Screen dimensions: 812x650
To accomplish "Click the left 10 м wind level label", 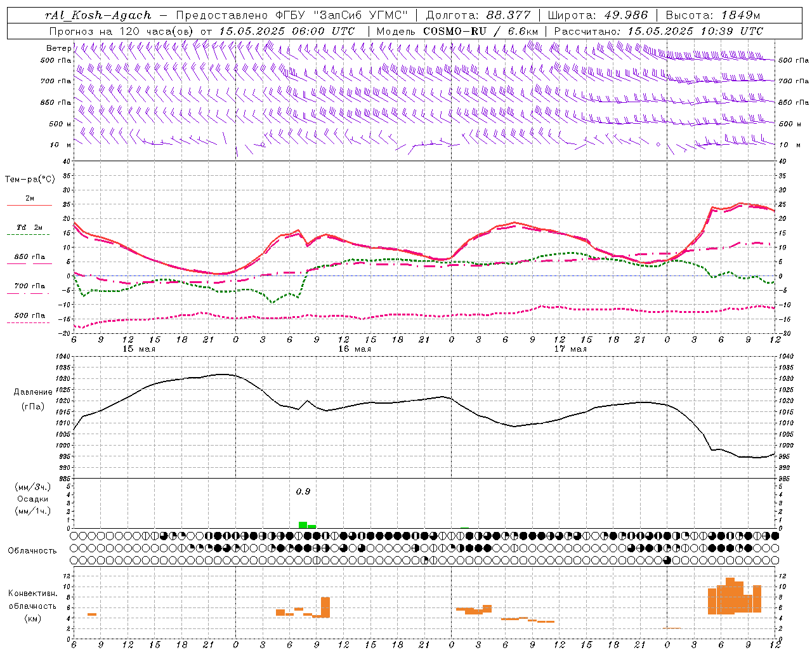I will tap(61, 145).
